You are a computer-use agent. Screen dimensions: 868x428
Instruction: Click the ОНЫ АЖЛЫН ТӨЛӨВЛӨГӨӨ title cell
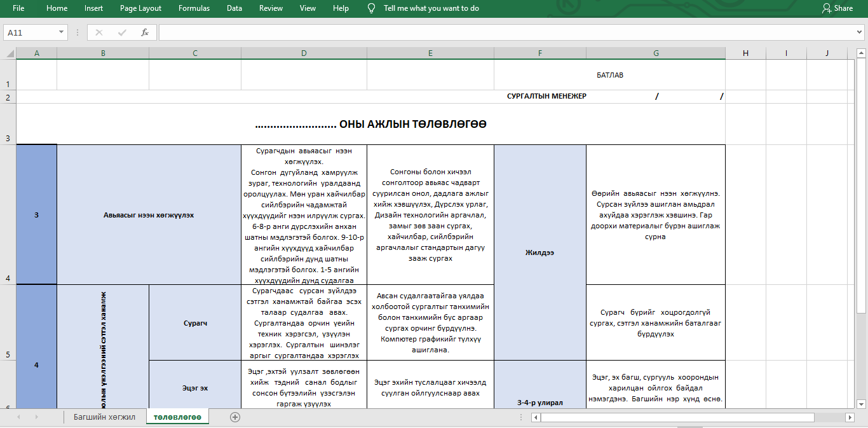(370, 124)
